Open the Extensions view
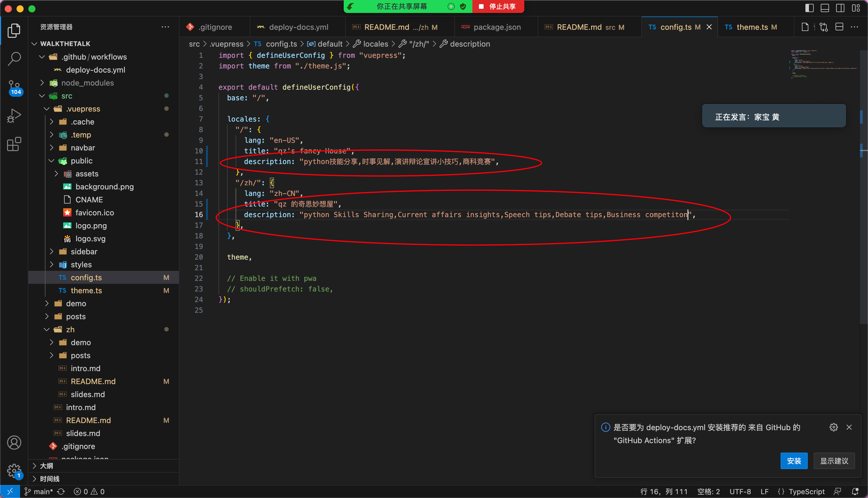868x498 pixels. [14, 144]
